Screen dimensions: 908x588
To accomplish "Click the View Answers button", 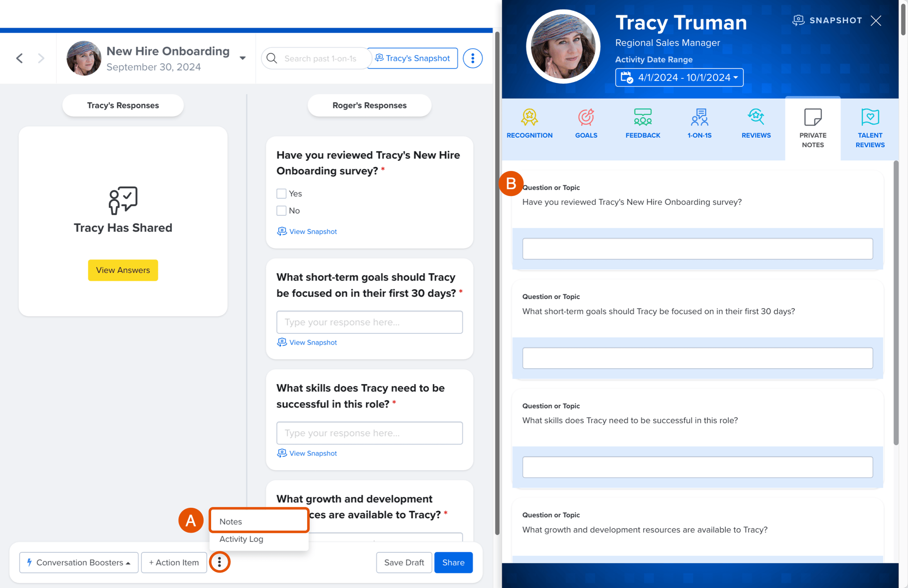I will point(123,270).
